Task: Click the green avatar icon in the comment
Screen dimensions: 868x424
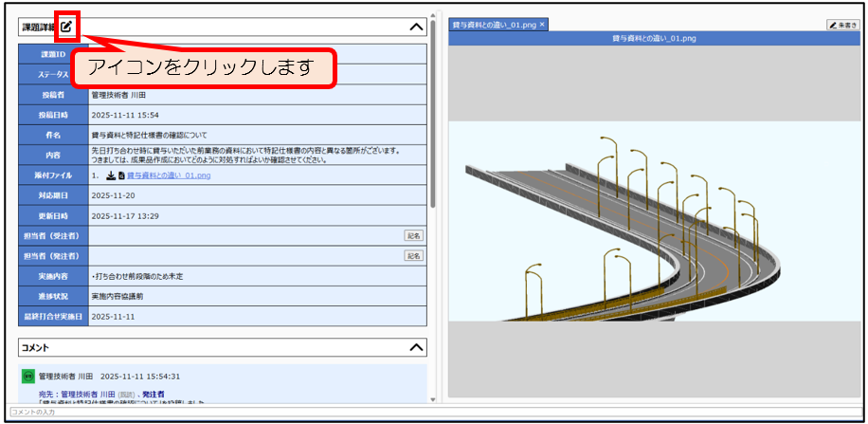Action: (28, 376)
